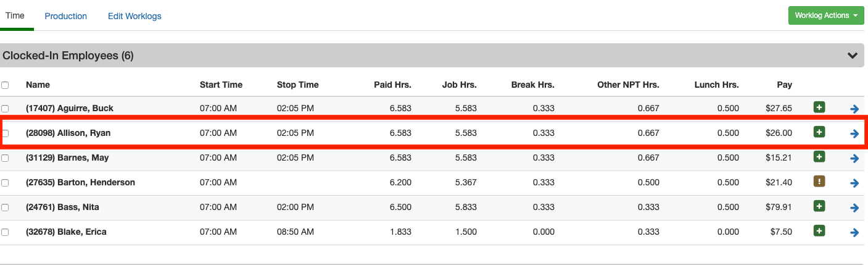Switch to the Production tab
The width and height of the screenshot is (868, 265).
tap(65, 16)
